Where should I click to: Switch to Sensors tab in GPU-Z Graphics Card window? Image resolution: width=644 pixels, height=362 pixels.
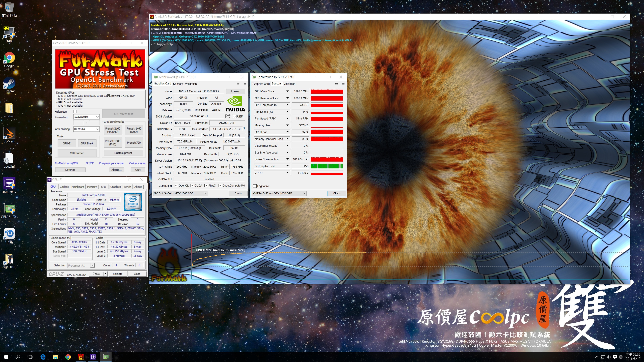tap(178, 84)
